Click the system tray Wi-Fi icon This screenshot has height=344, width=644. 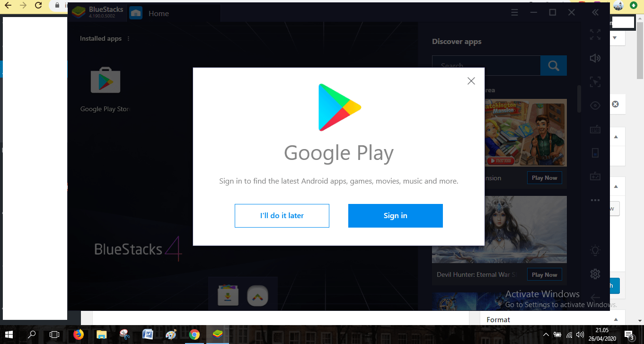tap(569, 335)
